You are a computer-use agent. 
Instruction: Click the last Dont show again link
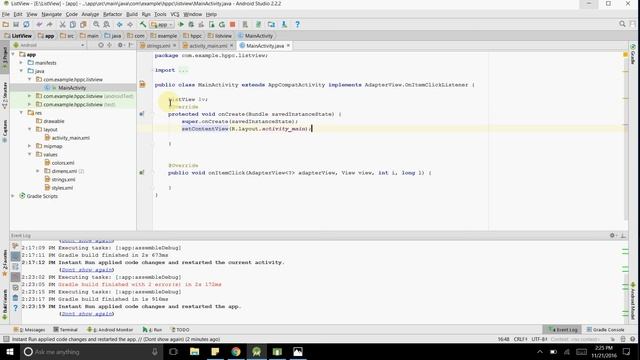pos(87,313)
